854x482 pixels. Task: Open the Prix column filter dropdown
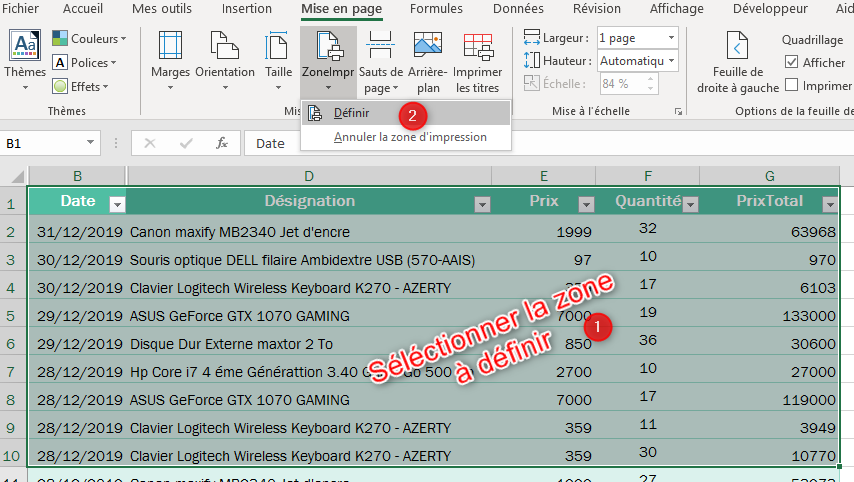click(x=586, y=204)
